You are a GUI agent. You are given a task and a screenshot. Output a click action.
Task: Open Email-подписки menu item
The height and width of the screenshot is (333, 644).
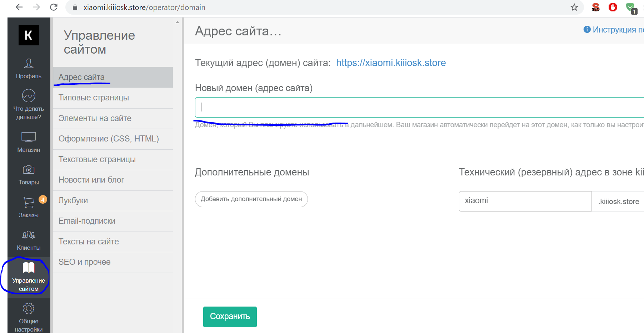click(x=113, y=221)
